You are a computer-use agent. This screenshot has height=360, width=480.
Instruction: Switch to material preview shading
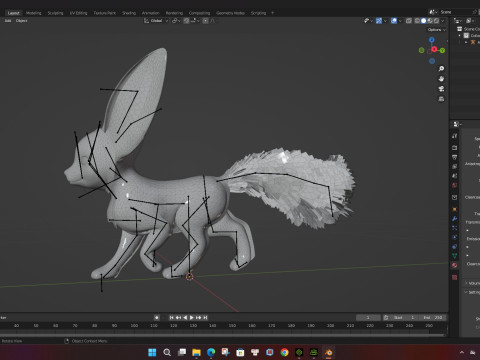(x=430, y=21)
